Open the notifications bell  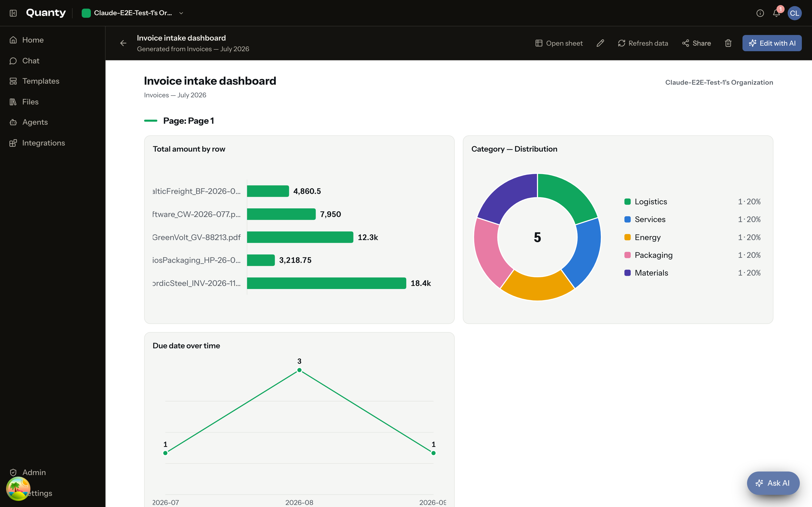pos(776,13)
